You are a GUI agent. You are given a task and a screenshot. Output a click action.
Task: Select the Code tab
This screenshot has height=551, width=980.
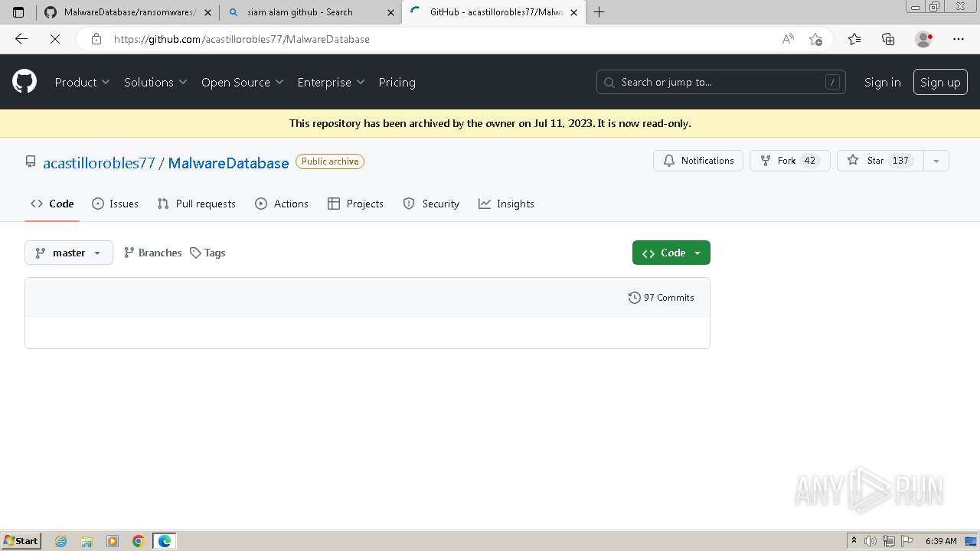pyautogui.click(x=52, y=204)
